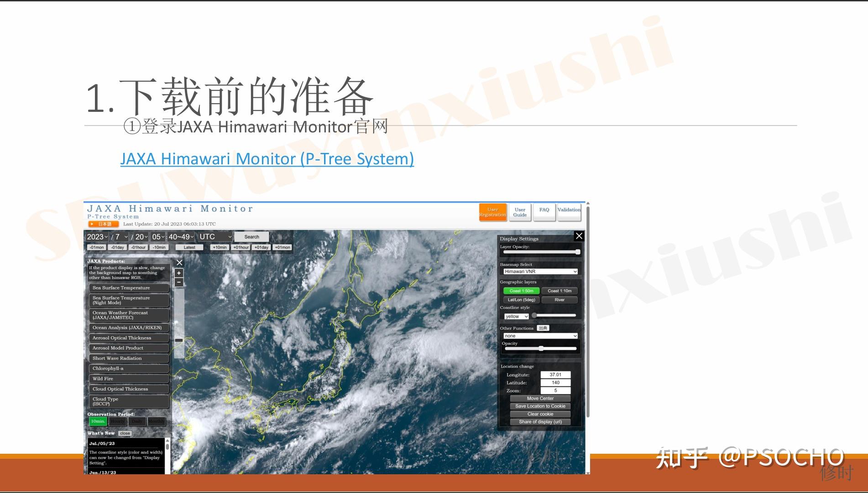The height and width of the screenshot is (493, 868).
Task: Switch observation period to Hourly
Action: [117, 421]
